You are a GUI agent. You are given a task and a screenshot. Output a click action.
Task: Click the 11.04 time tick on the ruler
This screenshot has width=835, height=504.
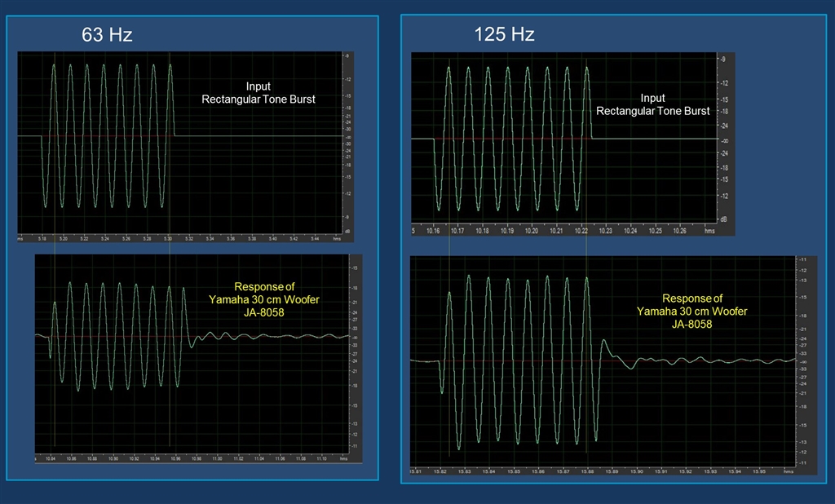(258, 458)
